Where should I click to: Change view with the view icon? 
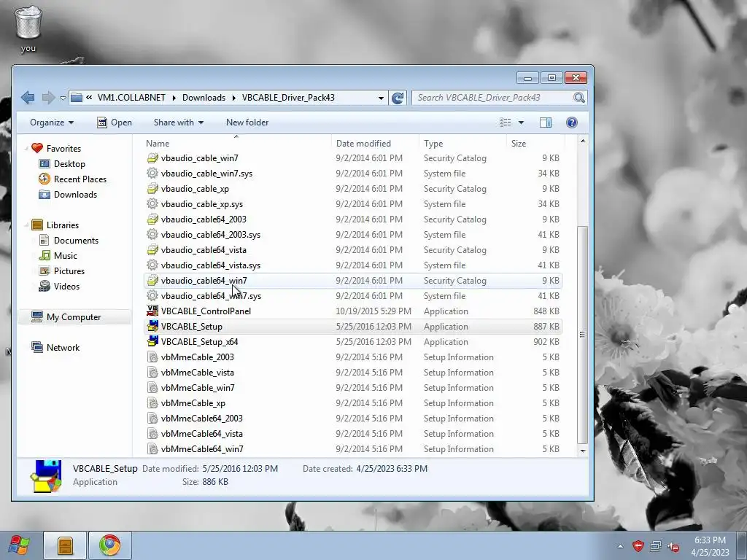[506, 122]
